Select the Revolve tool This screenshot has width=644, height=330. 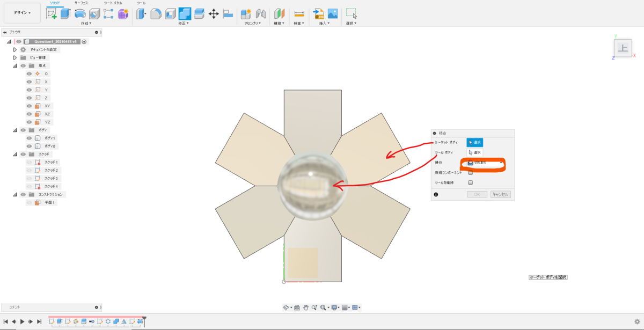pos(79,14)
